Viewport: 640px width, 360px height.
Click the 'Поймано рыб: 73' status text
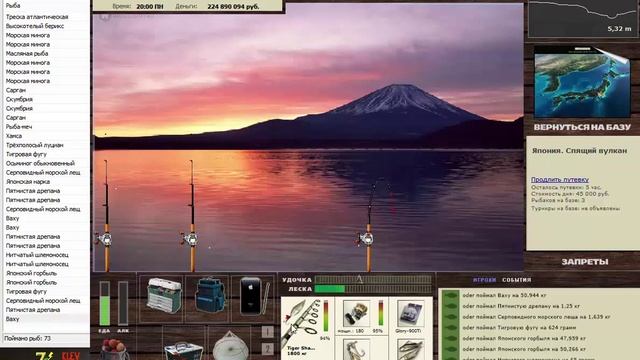(x=27, y=338)
